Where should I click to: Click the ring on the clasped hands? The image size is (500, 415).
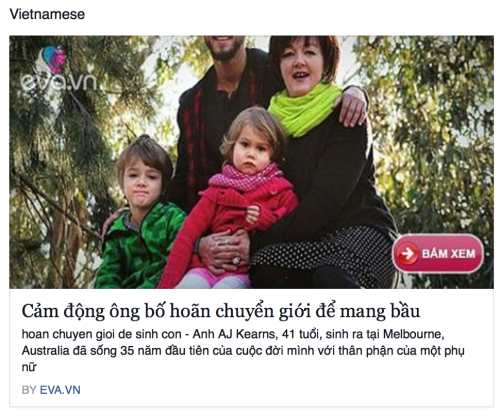coord(236,261)
